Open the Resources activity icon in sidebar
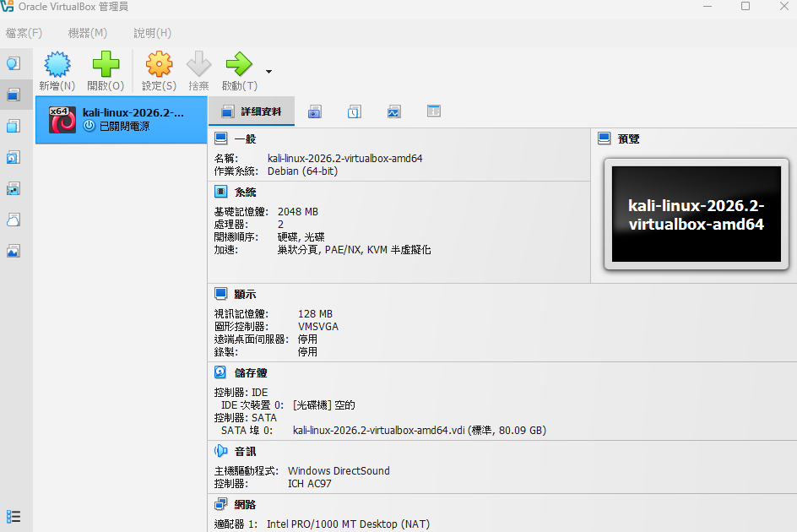Viewport: 797px width, 532px height. coord(14,252)
